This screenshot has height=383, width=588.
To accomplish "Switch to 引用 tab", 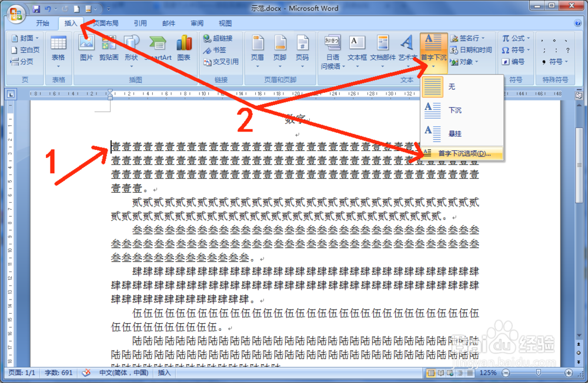I will coord(141,23).
